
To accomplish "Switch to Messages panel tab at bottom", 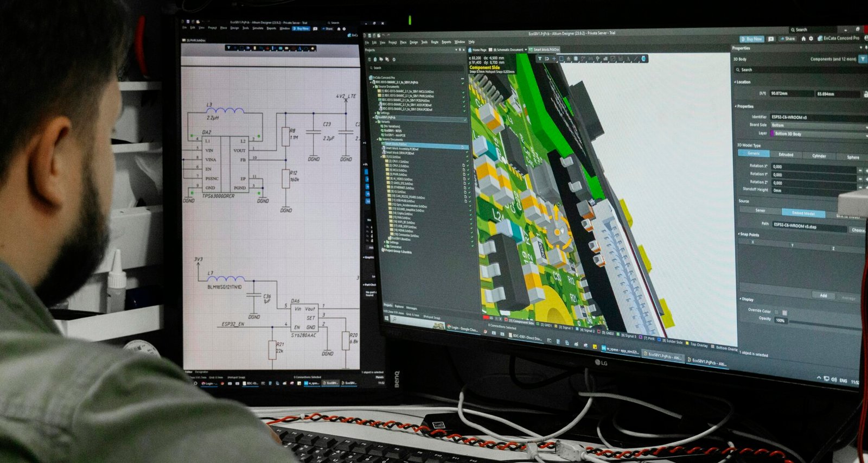I will pos(412,308).
